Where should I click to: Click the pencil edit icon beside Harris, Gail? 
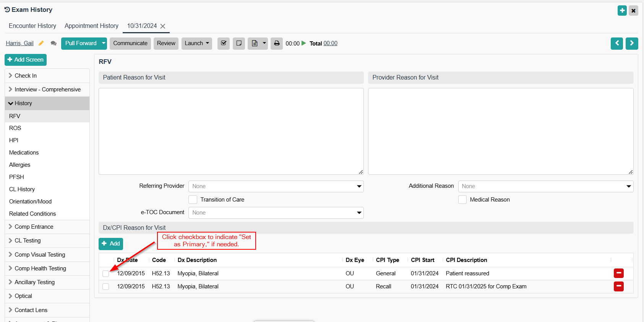click(x=41, y=43)
